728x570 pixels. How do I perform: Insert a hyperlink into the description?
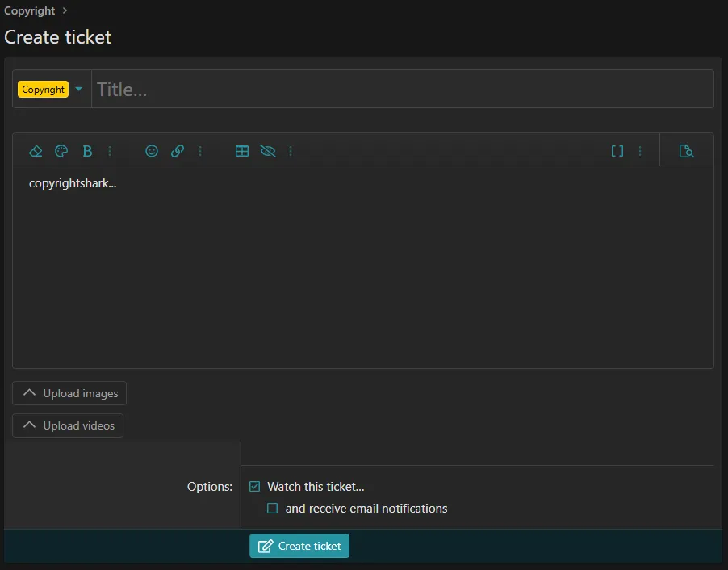click(178, 151)
